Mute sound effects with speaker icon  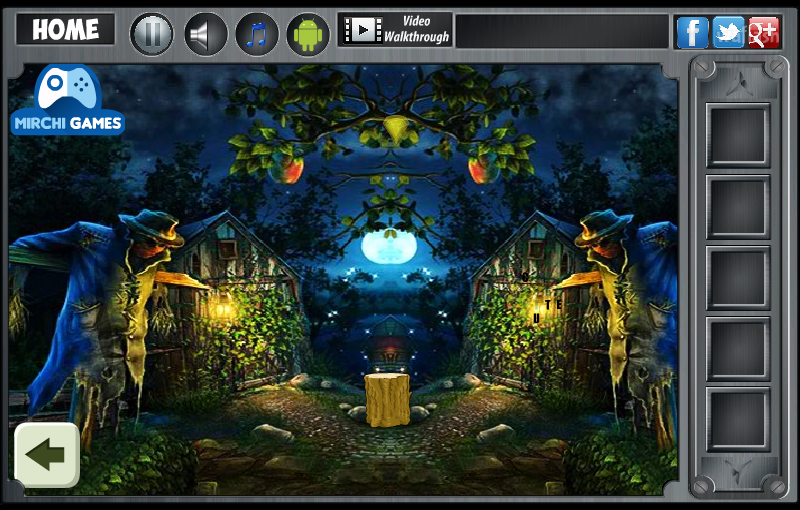click(206, 34)
